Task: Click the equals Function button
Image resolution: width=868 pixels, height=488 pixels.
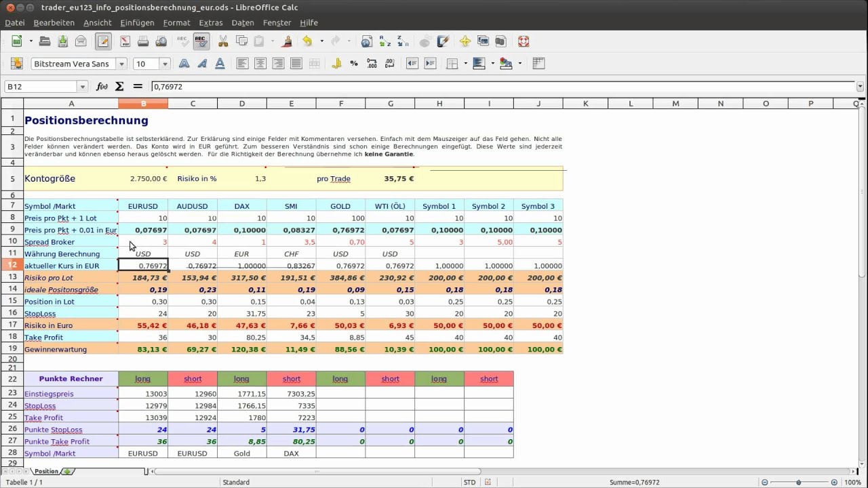Action: [138, 86]
